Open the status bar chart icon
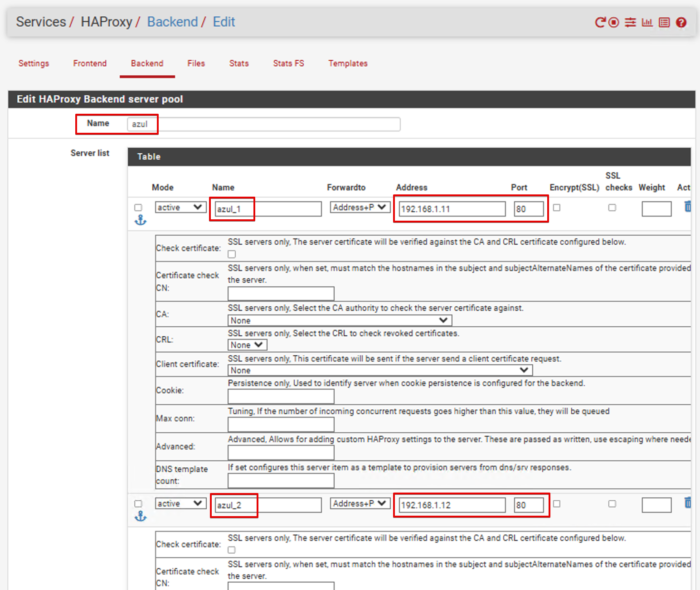The image size is (700, 590). pos(647,22)
